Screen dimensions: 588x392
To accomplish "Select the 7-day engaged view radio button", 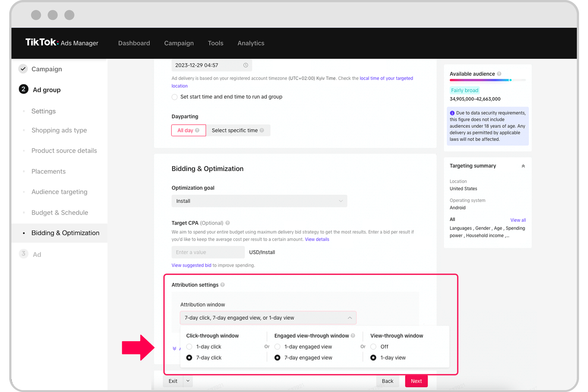I will click(277, 358).
